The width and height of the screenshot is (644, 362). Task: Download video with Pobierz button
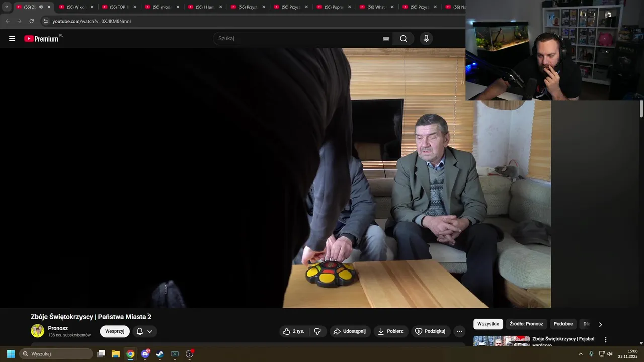390,331
